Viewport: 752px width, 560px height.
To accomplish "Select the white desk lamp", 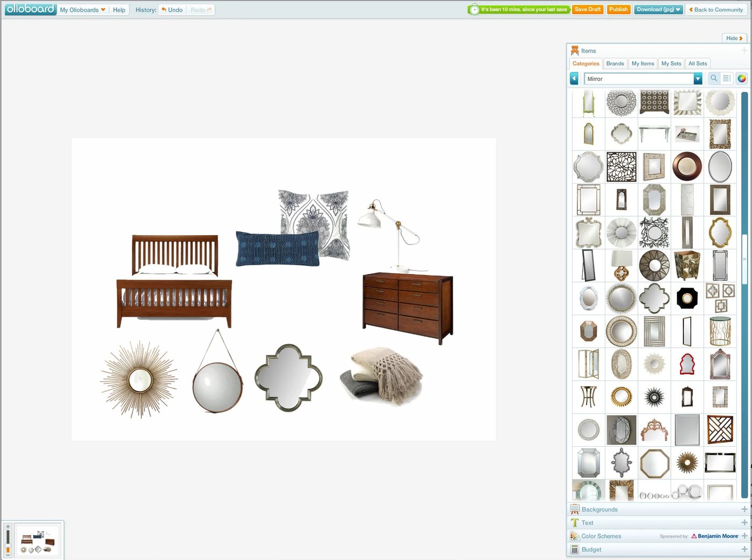I will coord(391,236).
